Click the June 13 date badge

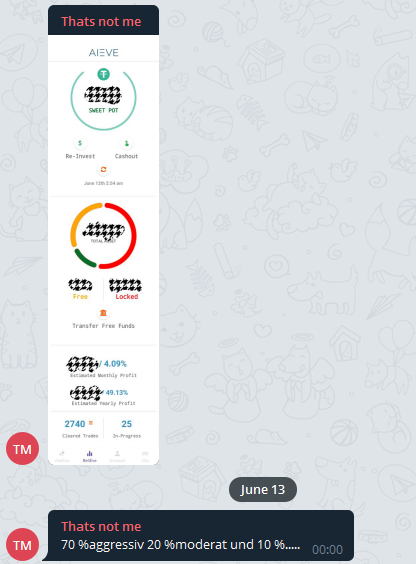point(263,490)
